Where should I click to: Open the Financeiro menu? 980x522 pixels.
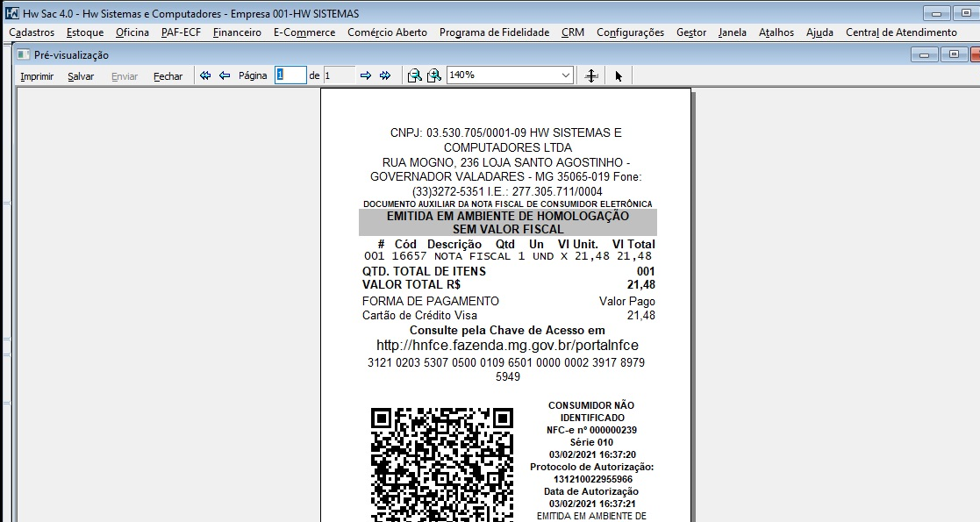point(237,32)
